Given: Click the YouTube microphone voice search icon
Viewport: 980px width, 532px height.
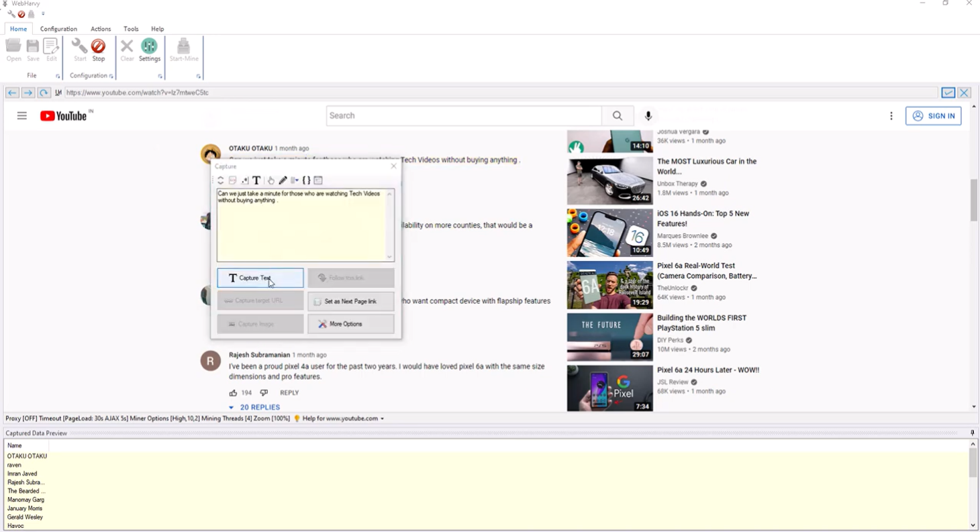Looking at the screenshot, I should (x=648, y=116).
